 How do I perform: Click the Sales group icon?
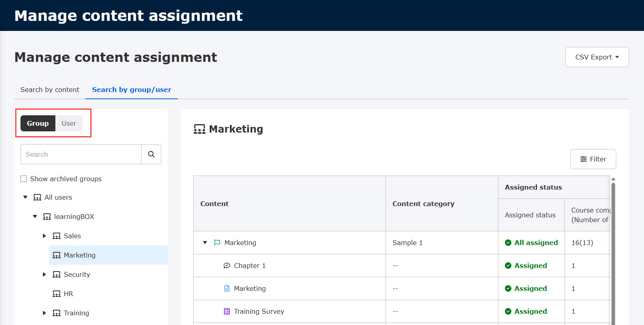[57, 236]
